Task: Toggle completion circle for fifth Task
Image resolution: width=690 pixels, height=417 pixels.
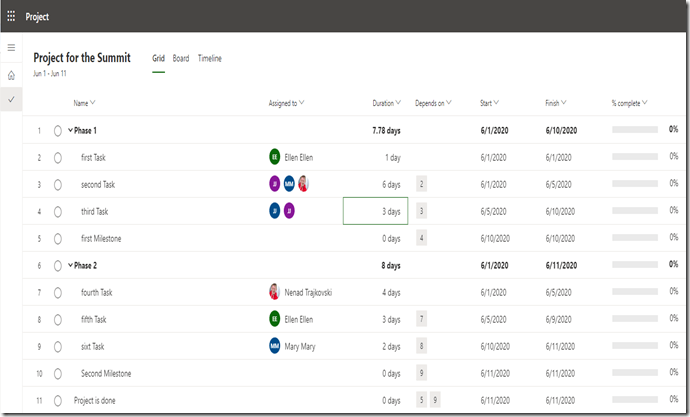Action: (58, 319)
